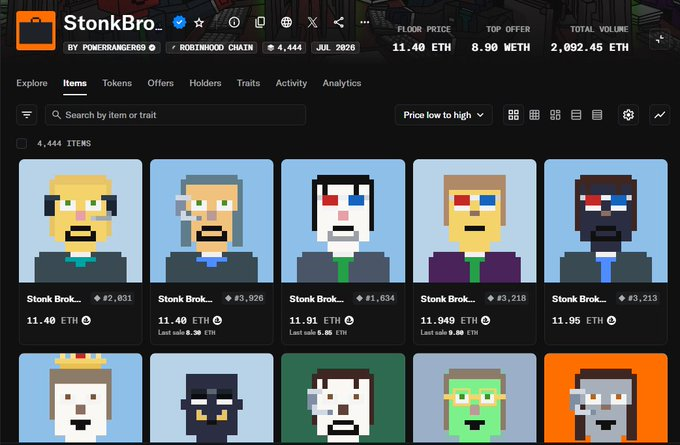Switch to dense table view
The width and height of the screenshot is (680, 445).
[x=597, y=115]
